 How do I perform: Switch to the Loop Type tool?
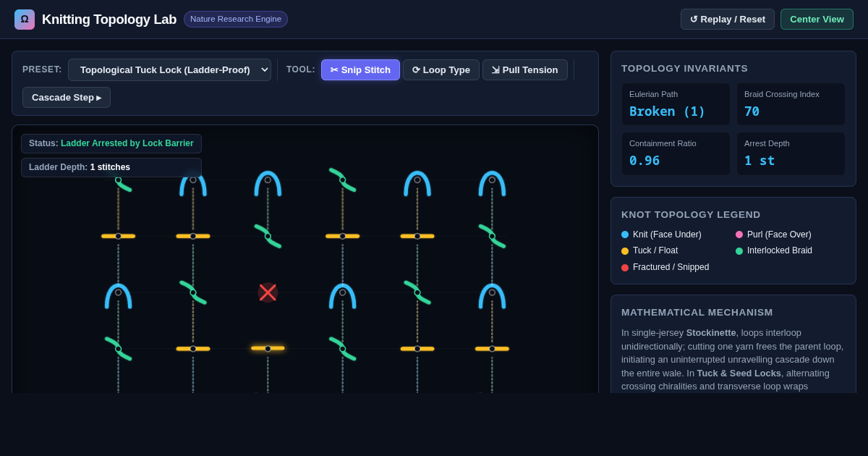[x=441, y=69]
